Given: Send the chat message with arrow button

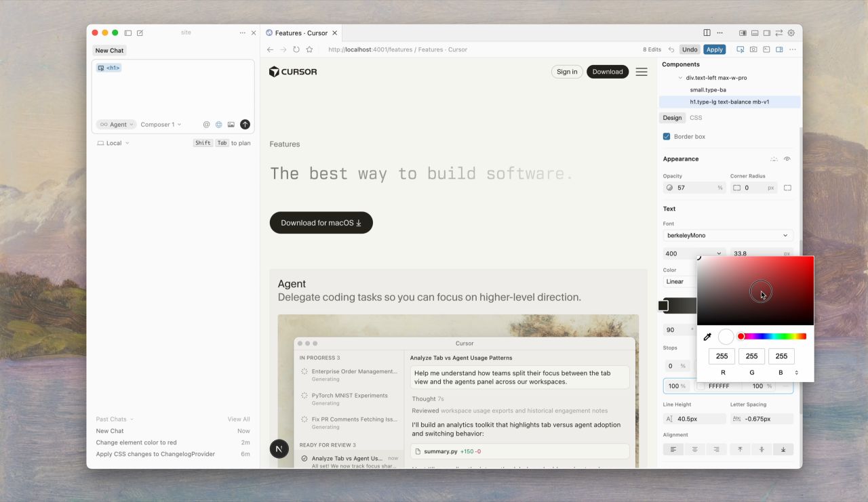Looking at the screenshot, I should click(245, 125).
